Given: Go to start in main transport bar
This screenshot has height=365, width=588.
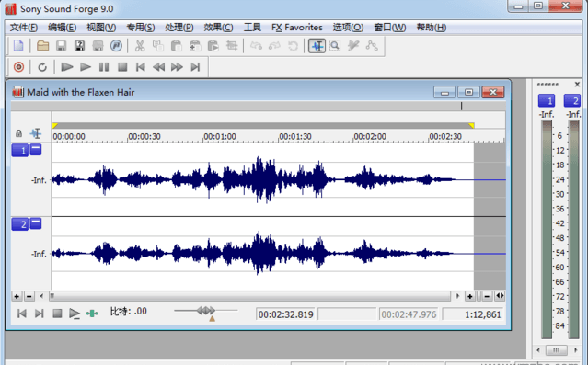Looking at the screenshot, I should pos(140,67).
